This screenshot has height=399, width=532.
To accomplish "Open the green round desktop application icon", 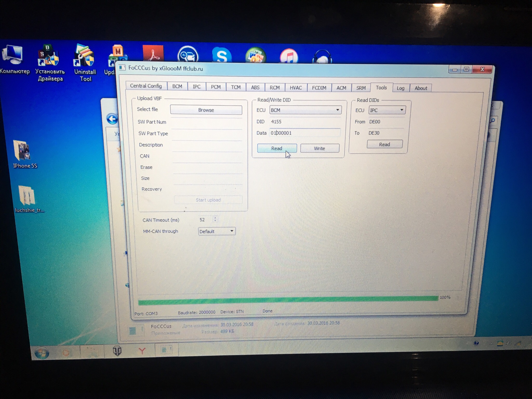I will click(255, 55).
